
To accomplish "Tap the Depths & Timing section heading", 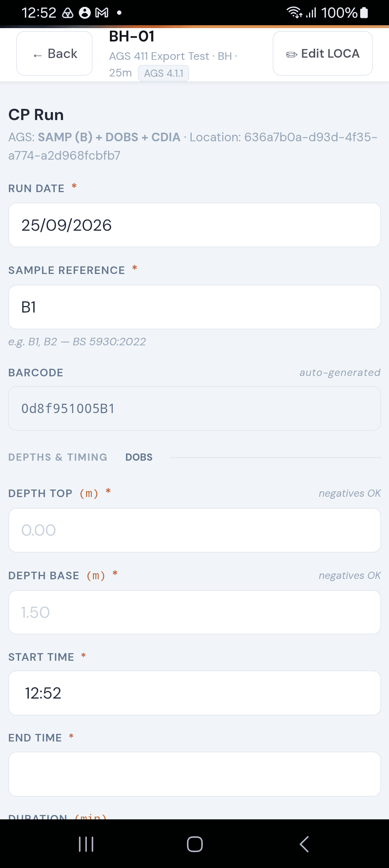I will coord(58,457).
